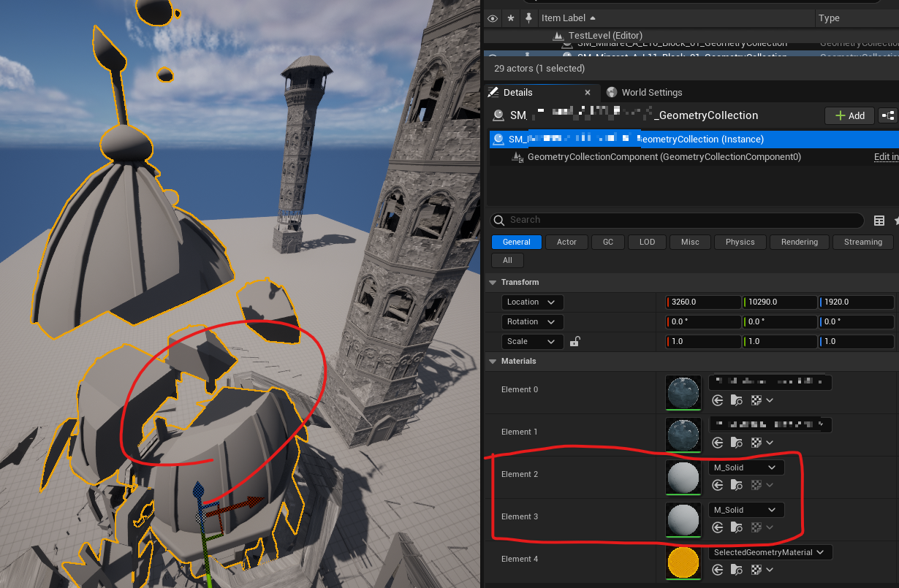Viewport: 899px width, 588px height.
Task: Use selected asset for Element 3 material
Action: tap(718, 527)
